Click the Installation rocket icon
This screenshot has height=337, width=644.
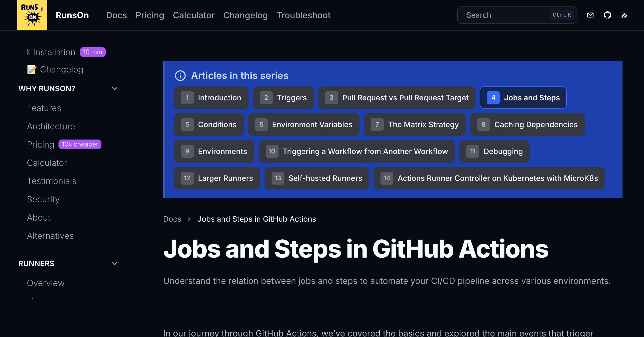tap(29, 52)
